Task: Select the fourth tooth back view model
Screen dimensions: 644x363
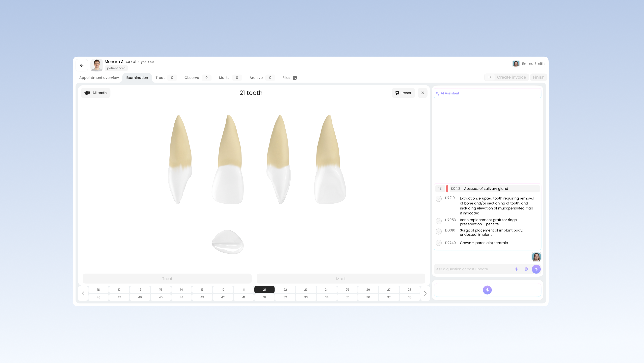Action: pos(330,159)
